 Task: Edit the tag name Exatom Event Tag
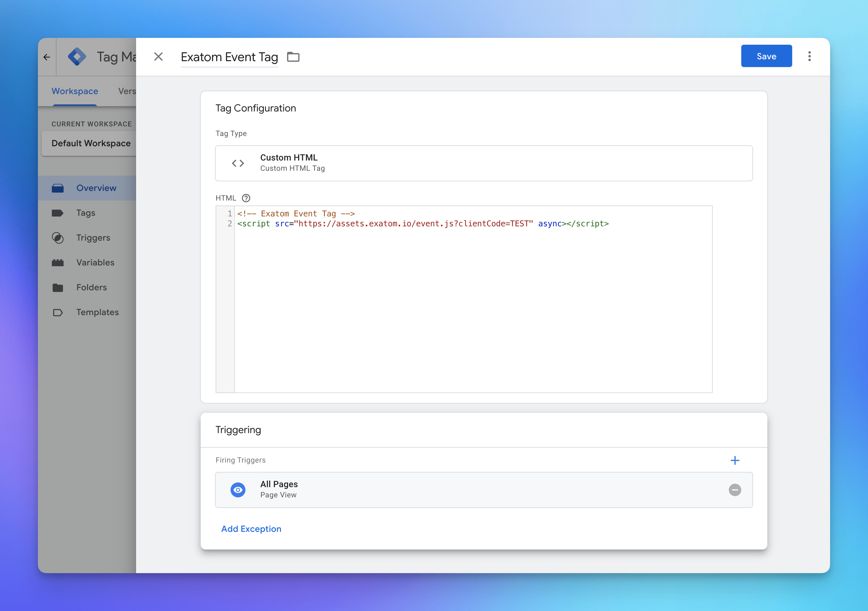pos(230,57)
